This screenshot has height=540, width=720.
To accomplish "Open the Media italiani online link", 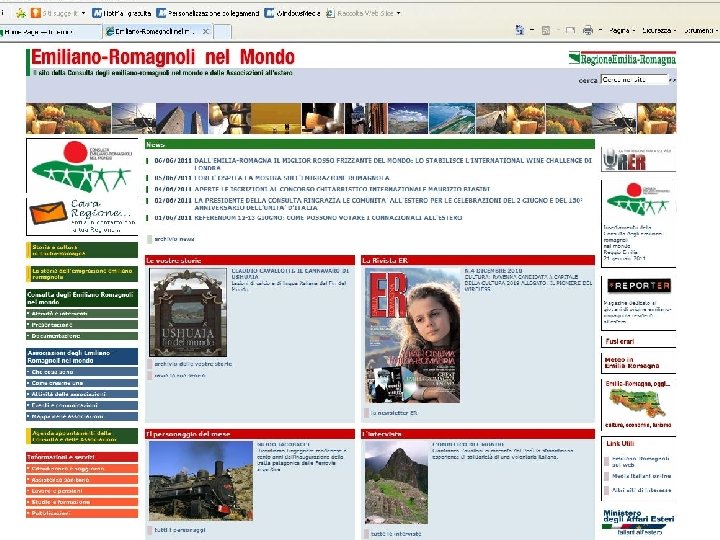I will [641, 476].
